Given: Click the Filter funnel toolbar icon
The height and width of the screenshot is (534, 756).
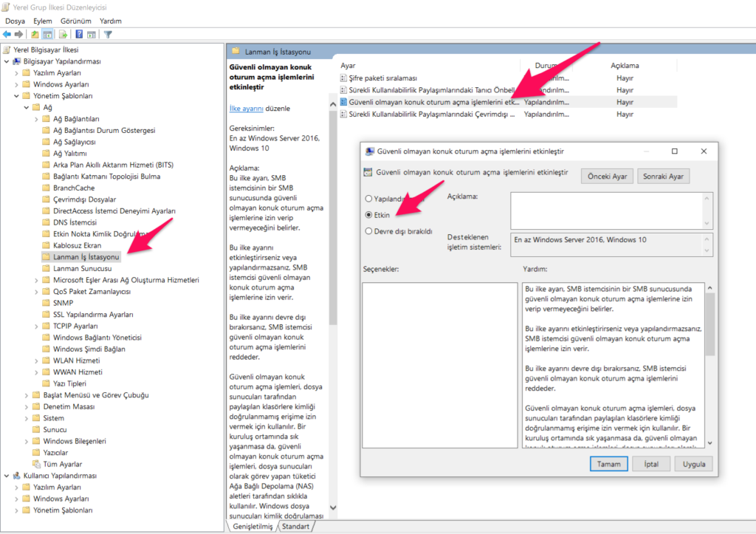Looking at the screenshot, I should 108,34.
